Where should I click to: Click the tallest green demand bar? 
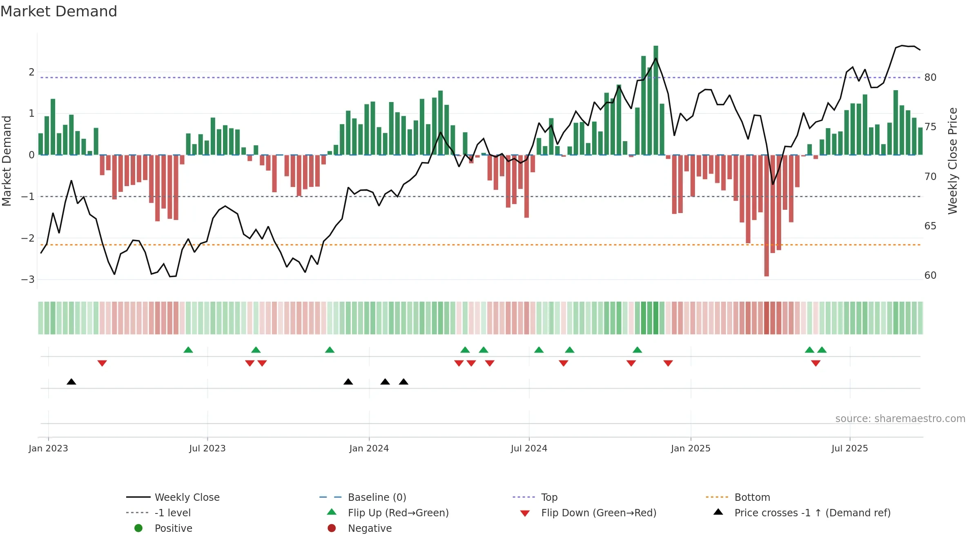[x=656, y=100]
